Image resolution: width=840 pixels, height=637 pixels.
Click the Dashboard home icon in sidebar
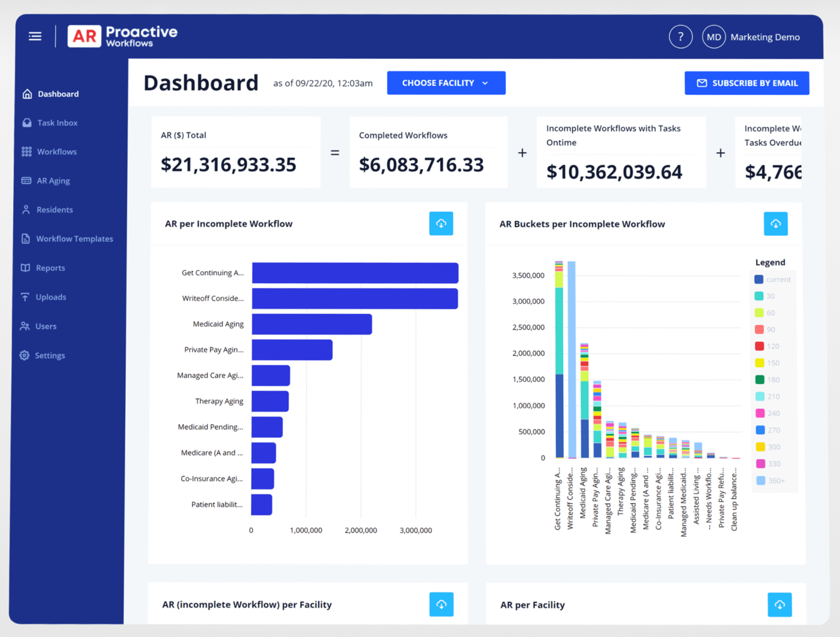point(27,94)
